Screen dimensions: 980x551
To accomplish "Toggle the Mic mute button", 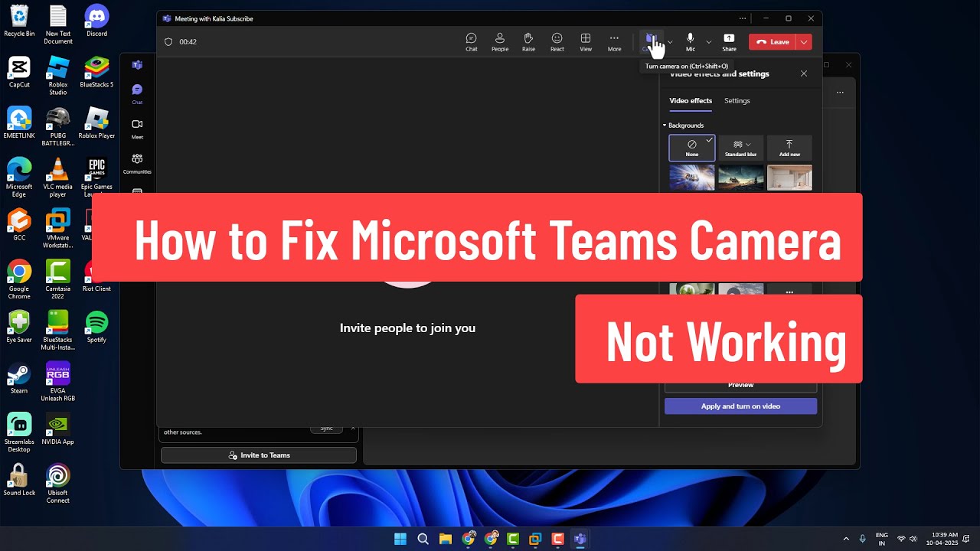I will [691, 42].
